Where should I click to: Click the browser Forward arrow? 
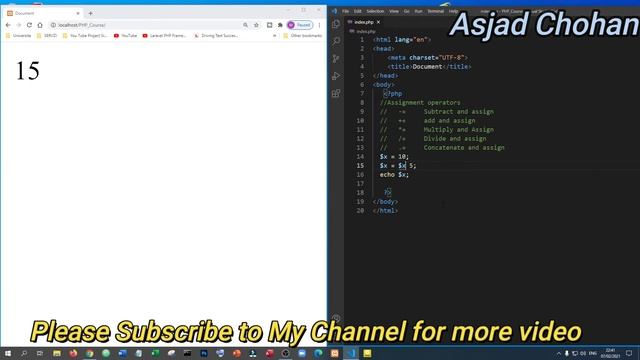(x=18, y=25)
